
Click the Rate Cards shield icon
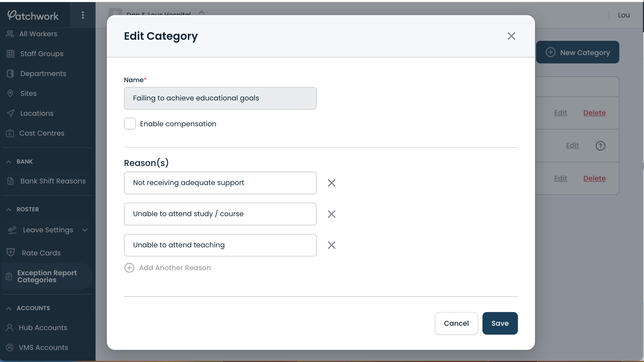[x=10, y=252]
